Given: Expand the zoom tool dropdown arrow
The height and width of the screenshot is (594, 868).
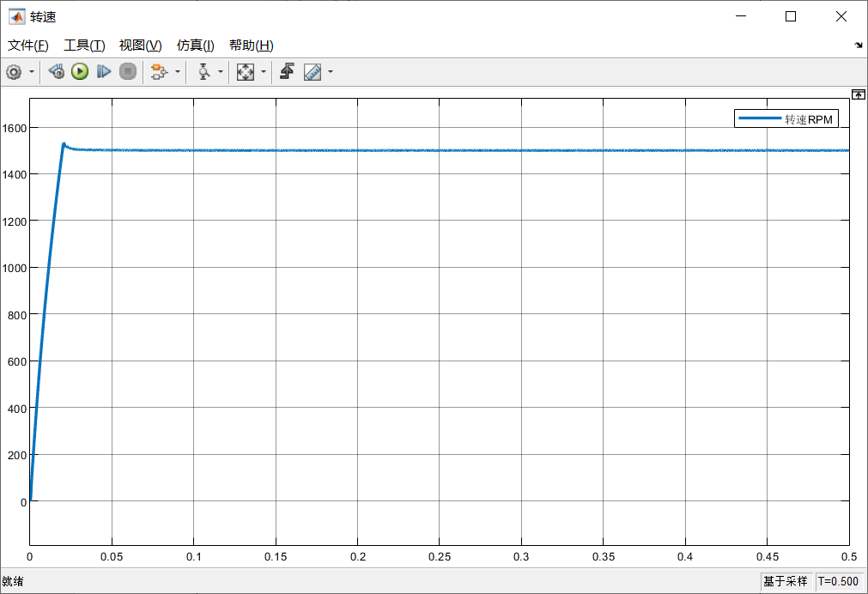Looking at the screenshot, I should [221, 72].
